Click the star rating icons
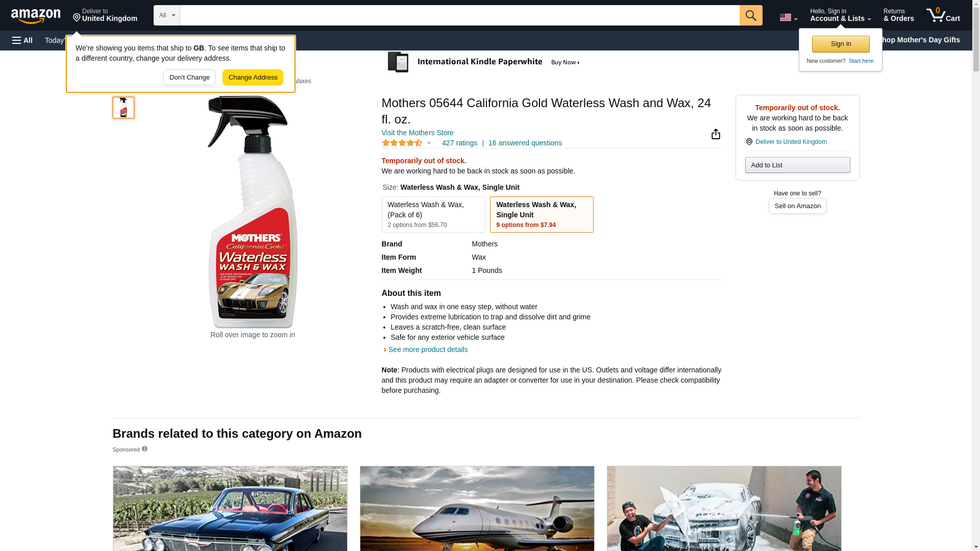This screenshot has height=551, width=980. [402, 143]
